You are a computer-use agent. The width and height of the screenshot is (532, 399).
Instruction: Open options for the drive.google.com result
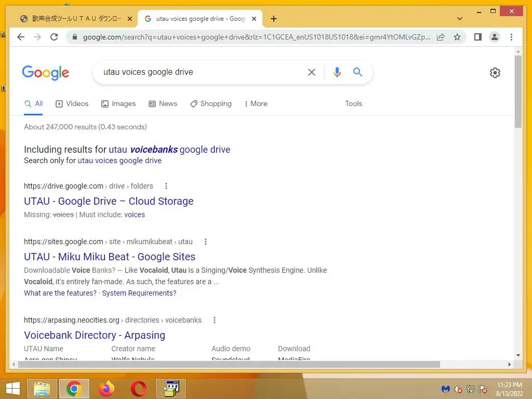pos(166,186)
